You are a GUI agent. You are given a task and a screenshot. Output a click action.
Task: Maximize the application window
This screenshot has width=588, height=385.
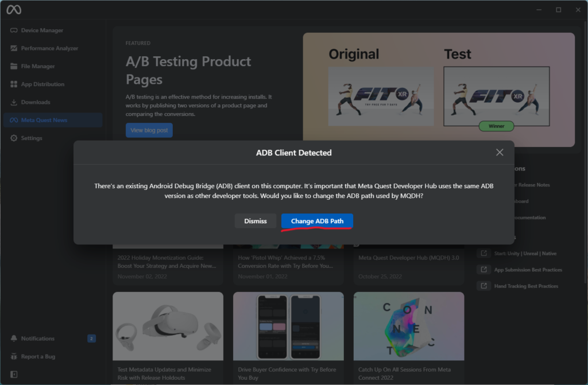pyautogui.click(x=558, y=10)
